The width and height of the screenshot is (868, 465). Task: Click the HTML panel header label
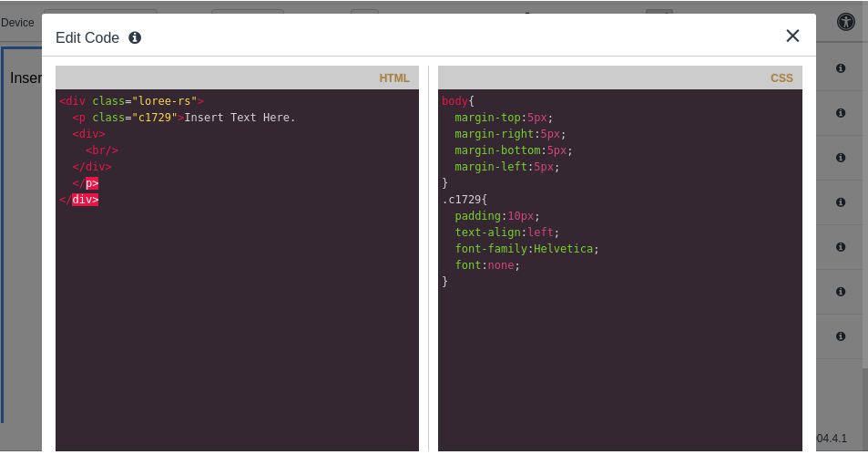(x=394, y=78)
